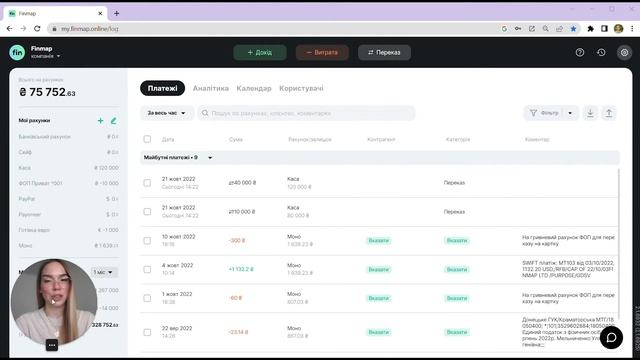Click the browser zoom magnifier icon
This screenshot has width=640, height=360.
[546, 29]
